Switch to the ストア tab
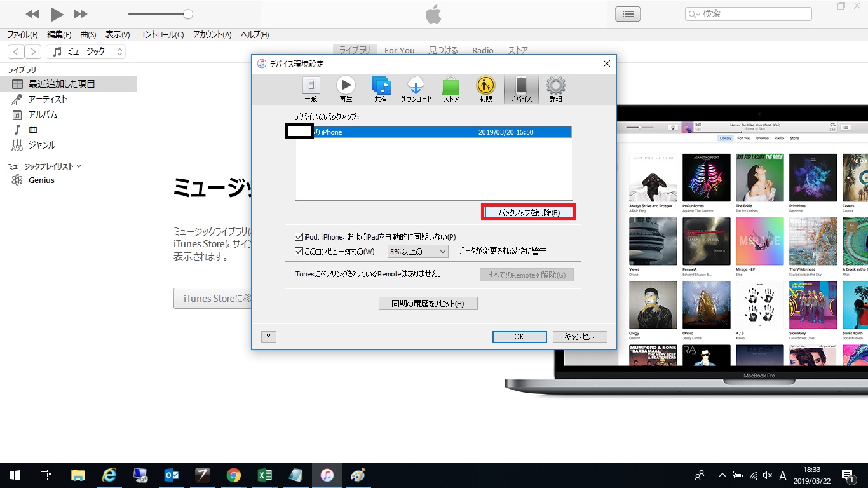Image resolution: width=868 pixels, height=488 pixels. [x=518, y=50]
